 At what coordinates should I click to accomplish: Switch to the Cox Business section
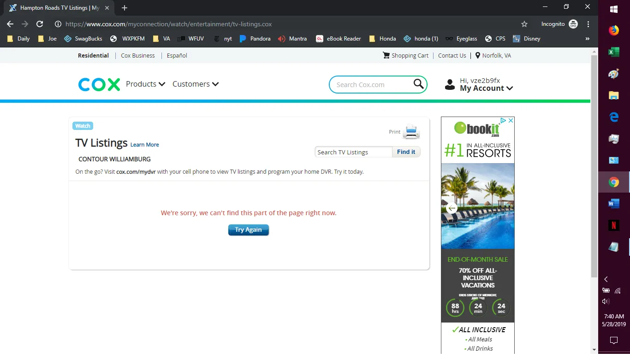click(x=138, y=55)
